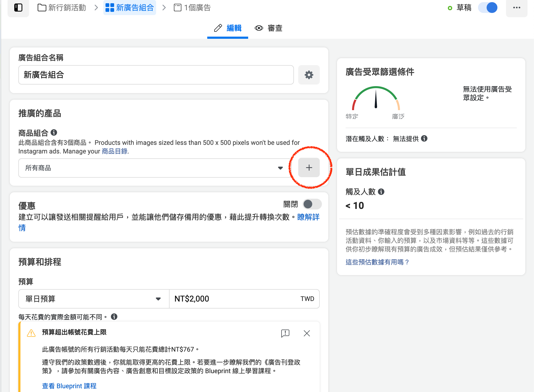This screenshot has width=534, height=392.
Task: Switch to the 審查 review tab
Action: coord(269,28)
